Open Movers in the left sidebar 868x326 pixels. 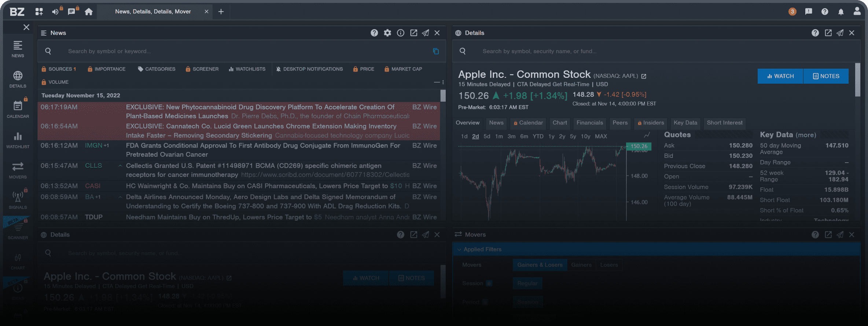pos(18,171)
